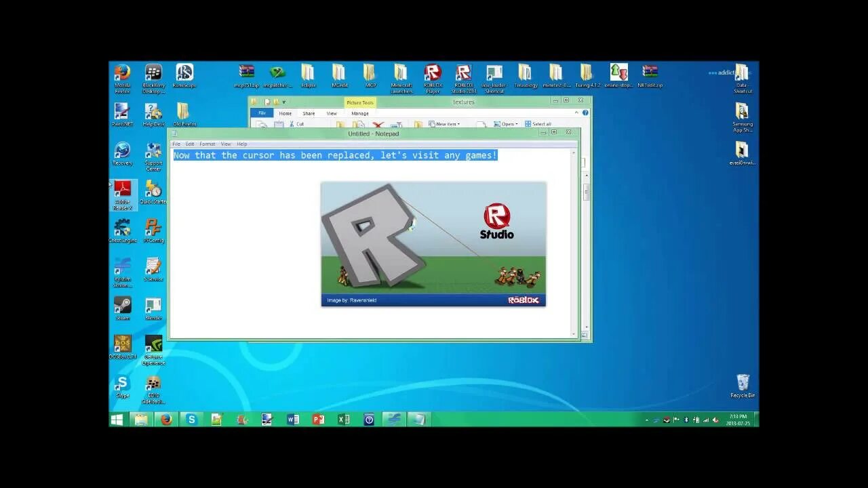Open the mcp751.zip archive on desktop
Screen dimensions: 868x488
tap(246, 76)
